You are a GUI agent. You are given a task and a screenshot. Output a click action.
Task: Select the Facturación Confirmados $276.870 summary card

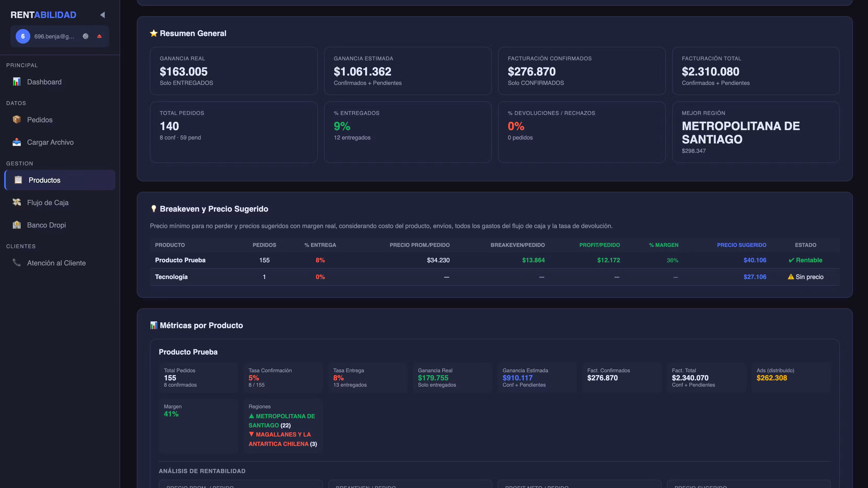[x=582, y=71]
